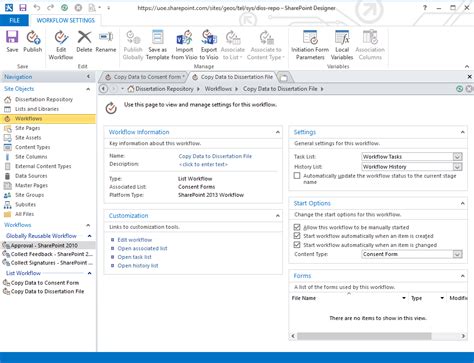474x363 pixels.
Task: Collapse List Workflow group
Action: pos(89,273)
